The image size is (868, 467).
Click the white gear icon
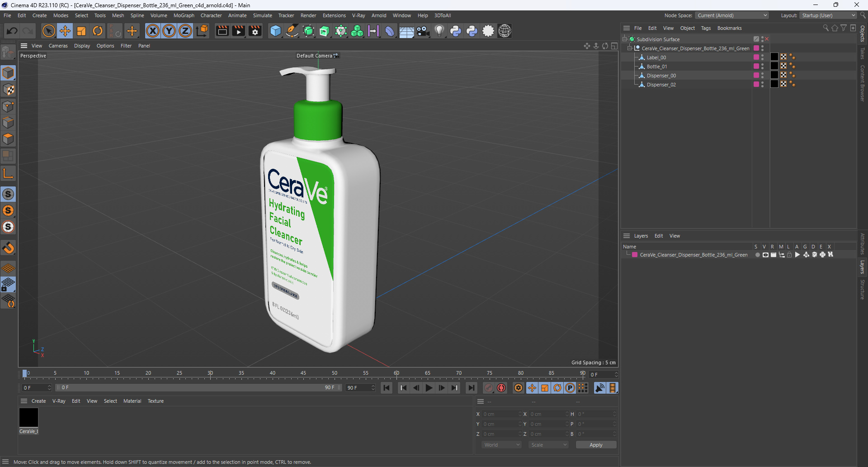click(488, 31)
